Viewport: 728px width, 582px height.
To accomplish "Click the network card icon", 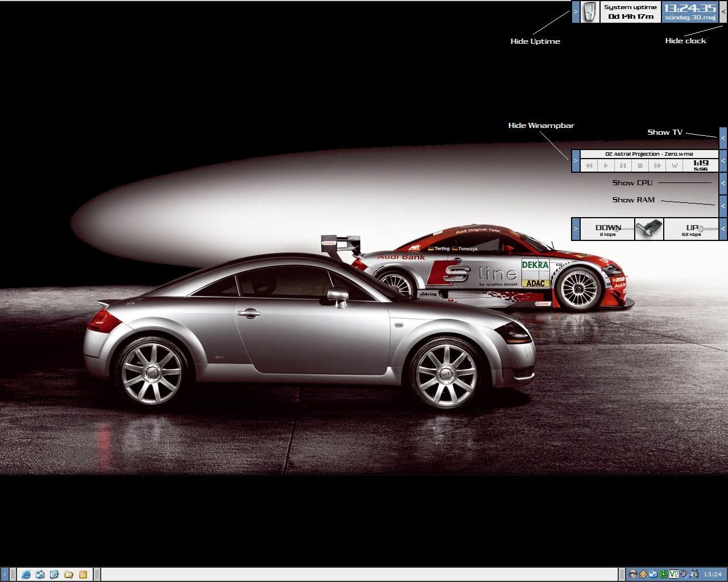I will tap(649, 229).
